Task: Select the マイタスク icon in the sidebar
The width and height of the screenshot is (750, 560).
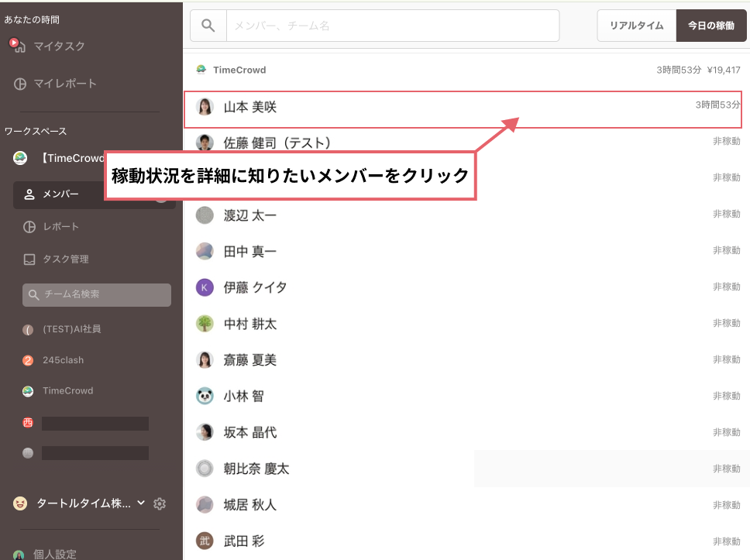Action: (18, 46)
